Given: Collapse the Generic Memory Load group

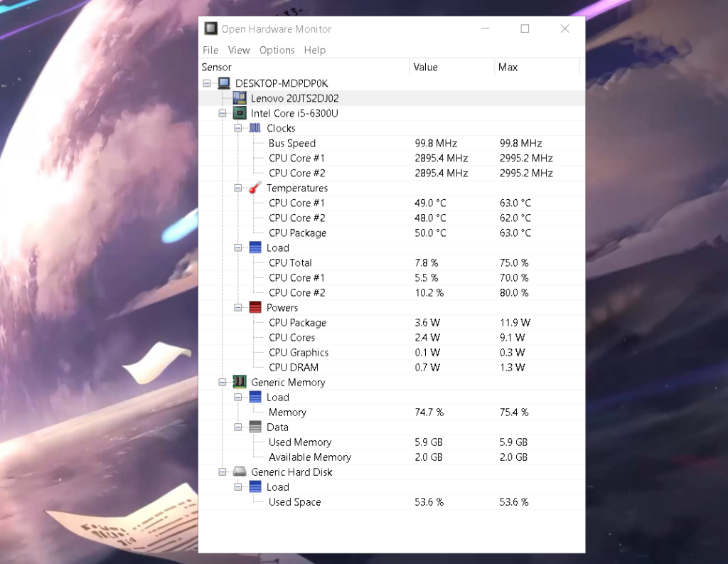Looking at the screenshot, I should pos(237,397).
